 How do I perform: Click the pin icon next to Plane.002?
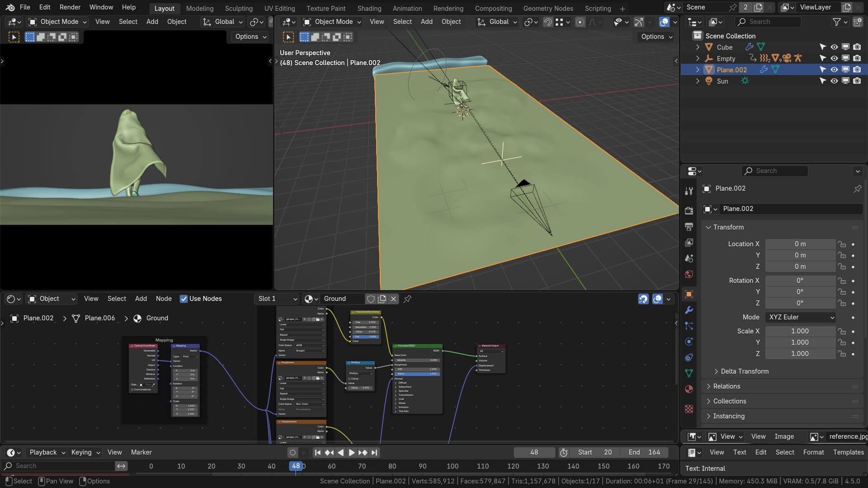pos(857,188)
